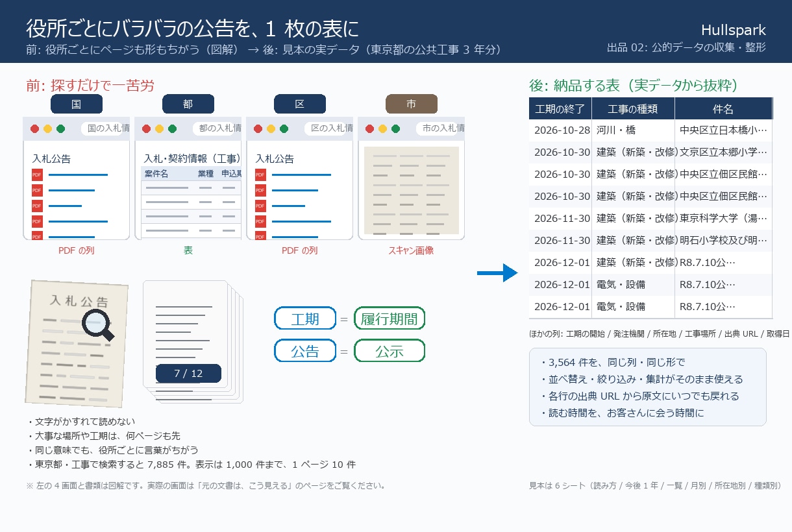Image resolution: width=792 pixels, height=532 pixels.
Task: Select the 国 badge
Action: click(x=77, y=104)
